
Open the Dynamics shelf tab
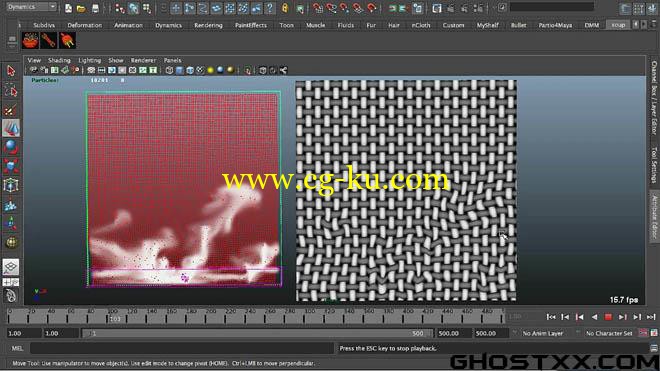click(168, 25)
